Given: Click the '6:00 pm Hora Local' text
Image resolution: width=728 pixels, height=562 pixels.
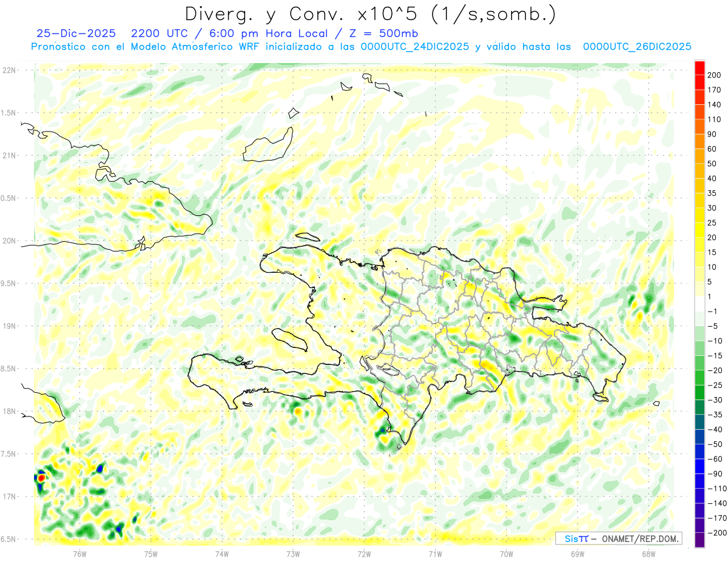Looking at the screenshot, I should point(267,33).
